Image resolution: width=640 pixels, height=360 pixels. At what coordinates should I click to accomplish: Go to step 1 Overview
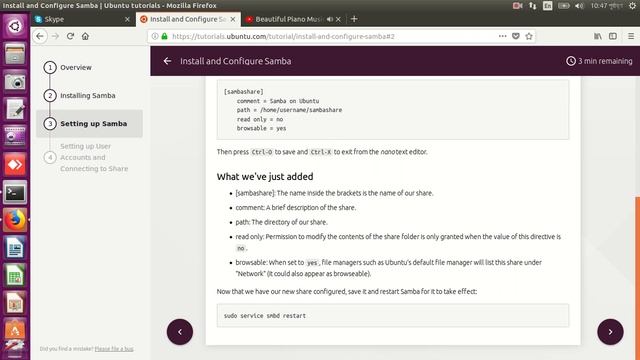76,67
